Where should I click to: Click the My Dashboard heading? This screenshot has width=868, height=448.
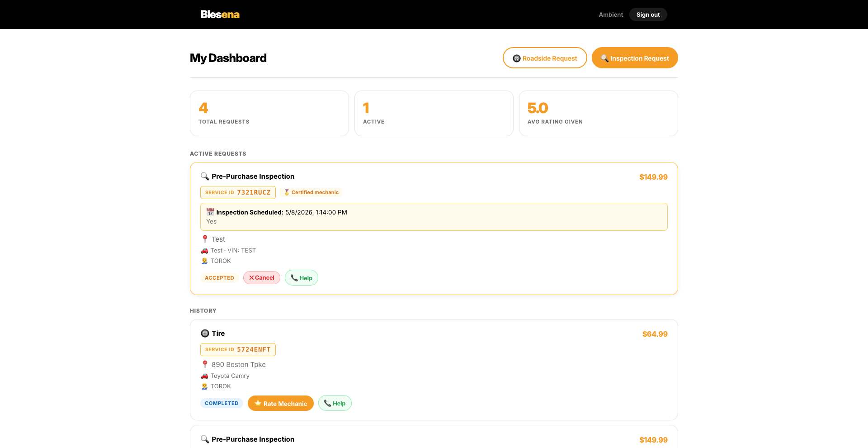tap(228, 58)
